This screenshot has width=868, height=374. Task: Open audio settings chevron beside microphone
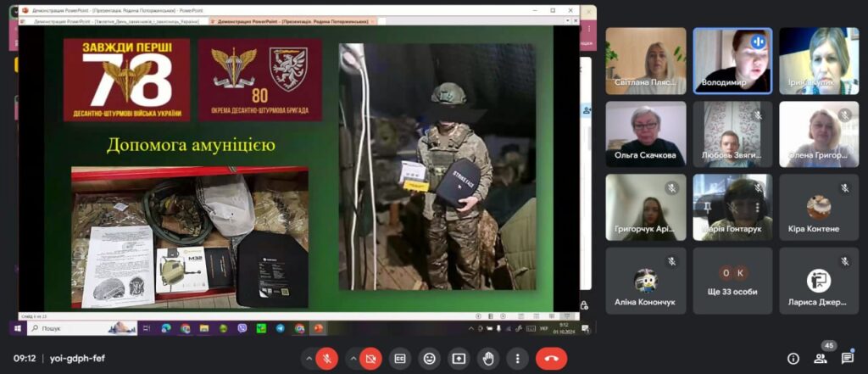[309, 359]
